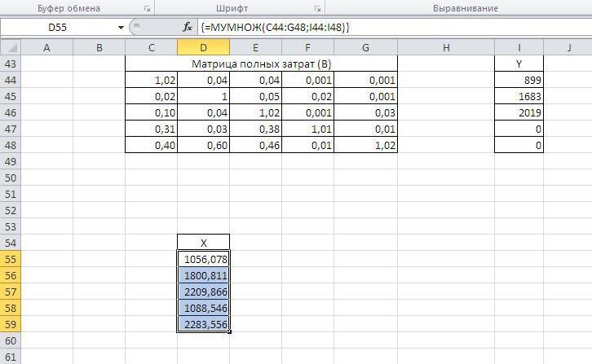Select cell with value 2019
The image size is (592, 364).
tap(519, 112)
